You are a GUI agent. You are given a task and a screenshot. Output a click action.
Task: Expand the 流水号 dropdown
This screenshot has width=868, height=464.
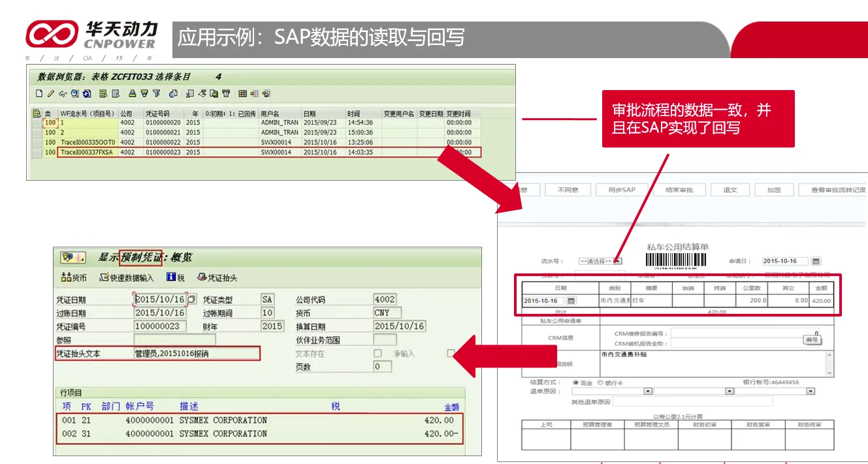(618, 261)
